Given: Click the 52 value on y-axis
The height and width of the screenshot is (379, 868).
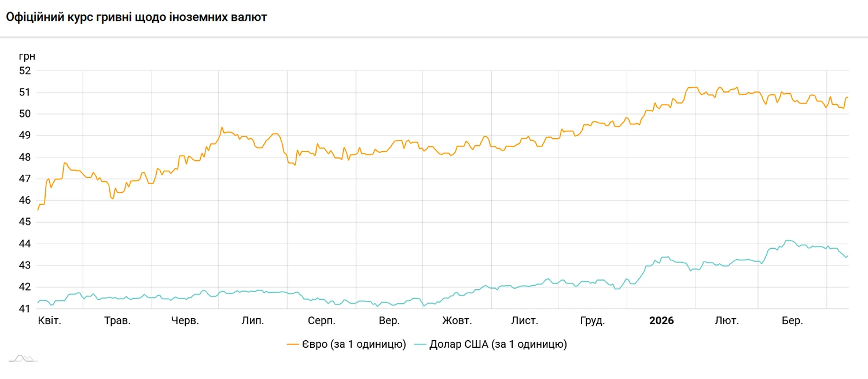Looking at the screenshot, I should tap(25, 71).
